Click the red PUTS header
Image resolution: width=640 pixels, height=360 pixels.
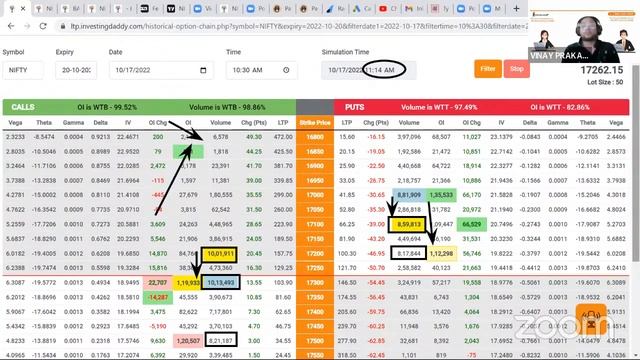354,107
